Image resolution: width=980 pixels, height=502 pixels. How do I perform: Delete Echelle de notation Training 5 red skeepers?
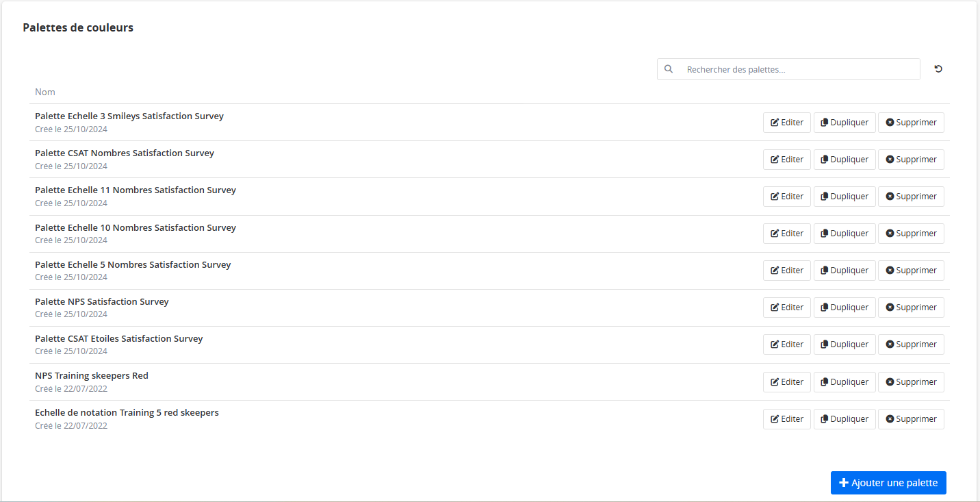[x=911, y=419]
